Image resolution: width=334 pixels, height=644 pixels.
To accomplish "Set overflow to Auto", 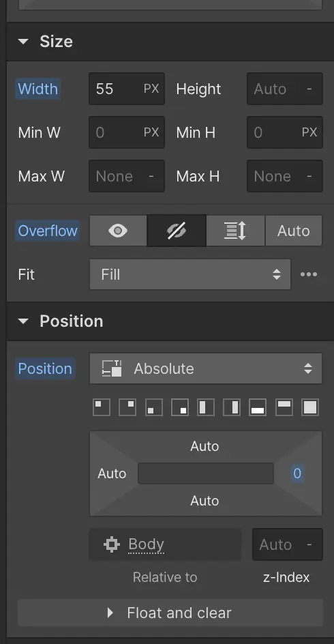I will point(293,231).
